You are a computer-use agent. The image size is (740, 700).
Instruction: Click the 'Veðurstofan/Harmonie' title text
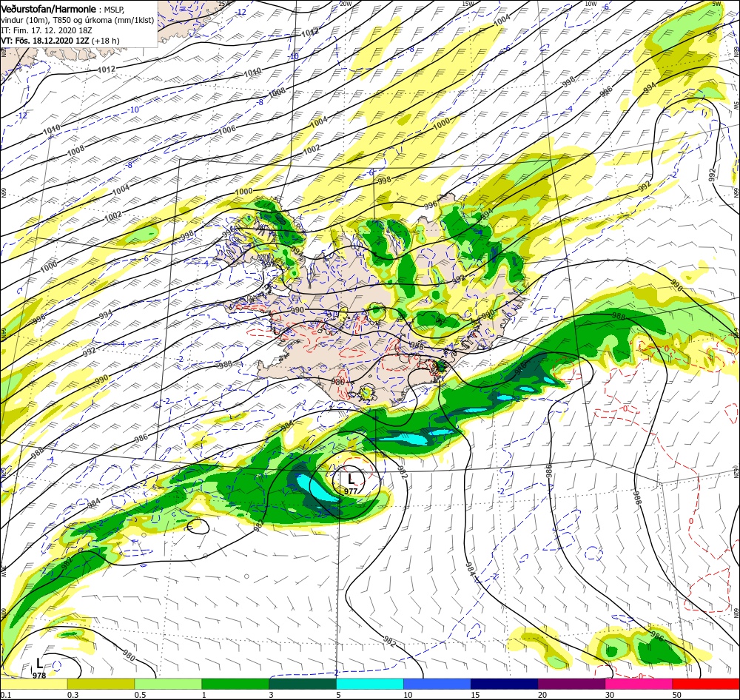click(50, 9)
